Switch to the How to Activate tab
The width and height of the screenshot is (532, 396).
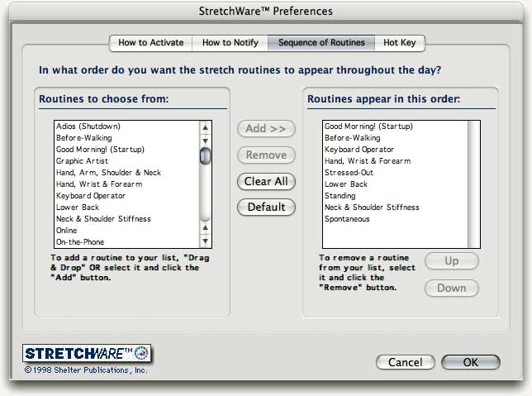click(x=151, y=43)
